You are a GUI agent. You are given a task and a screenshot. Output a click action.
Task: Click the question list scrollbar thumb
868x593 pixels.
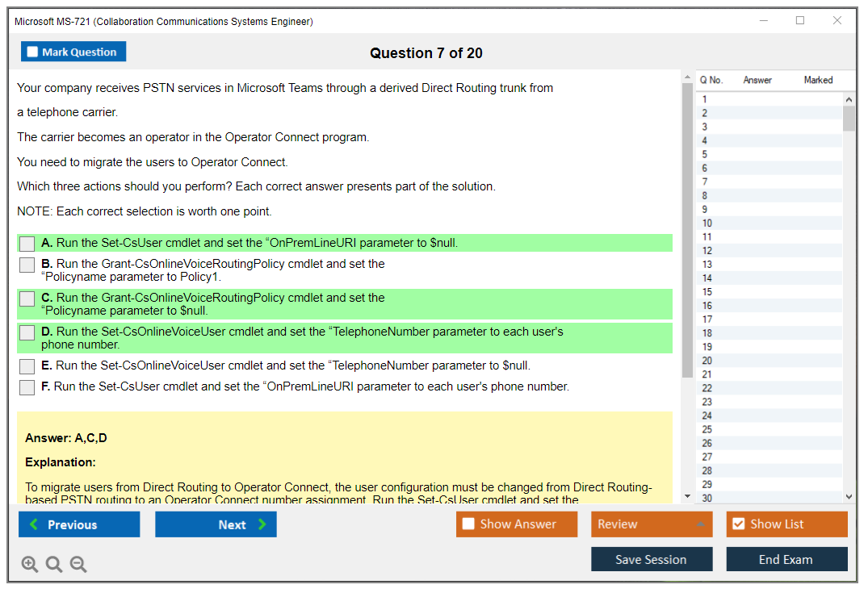pyautogui.click(x=849, y=118)
